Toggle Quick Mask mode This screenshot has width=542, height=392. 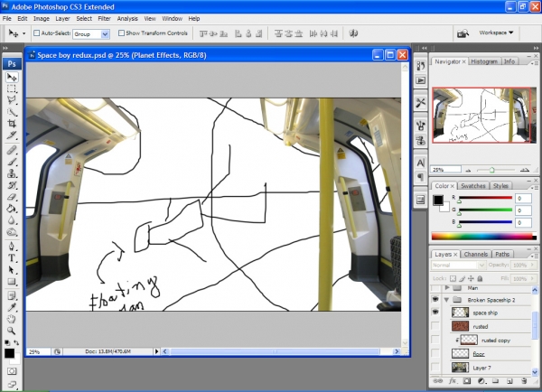click(x=12, y=371)
